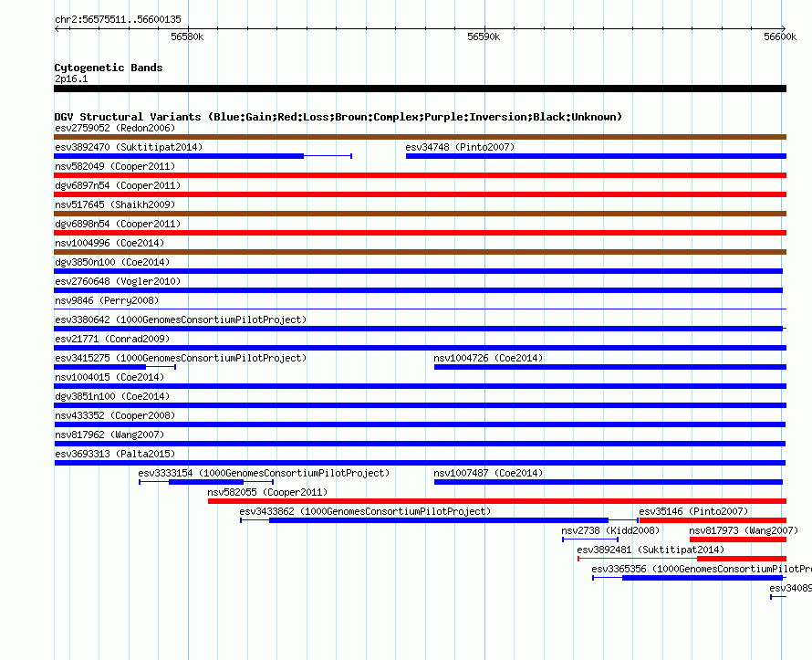The height and width of the screenshot is (660, 812).
Task: Open dgv3850n100 (Coe2014) gain variant
Action: tap(419, 271)
